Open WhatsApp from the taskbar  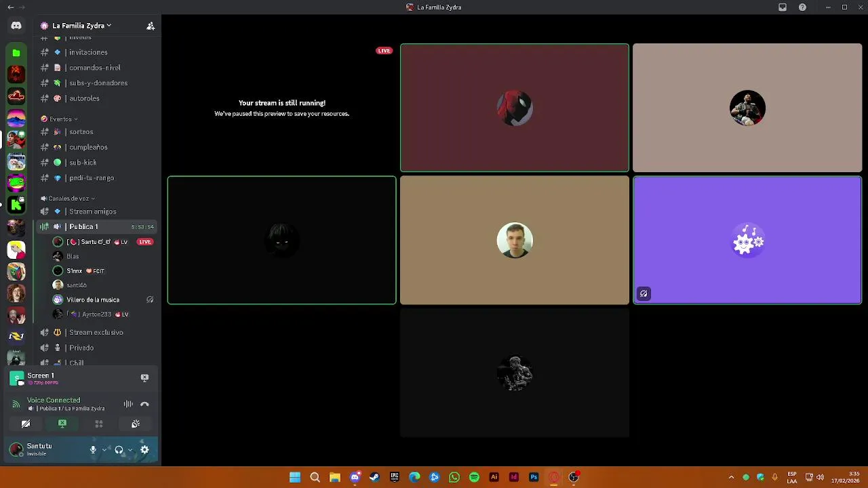pos(454,477)
